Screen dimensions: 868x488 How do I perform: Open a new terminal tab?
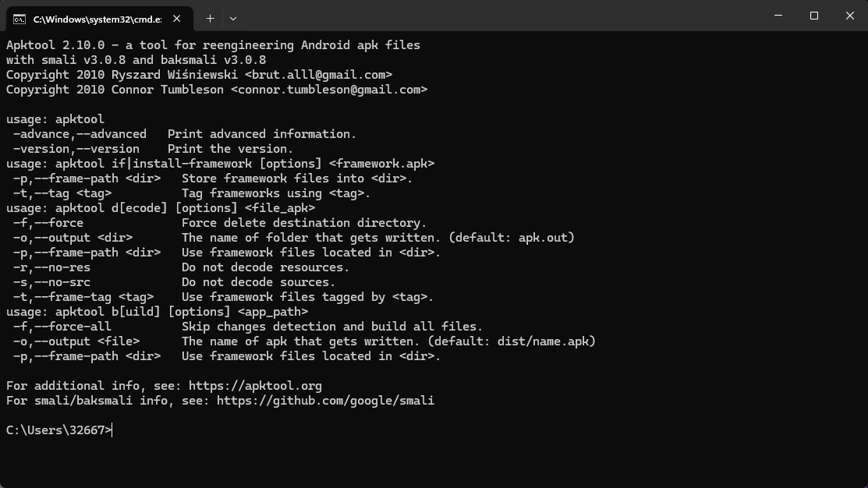(210, 18)
